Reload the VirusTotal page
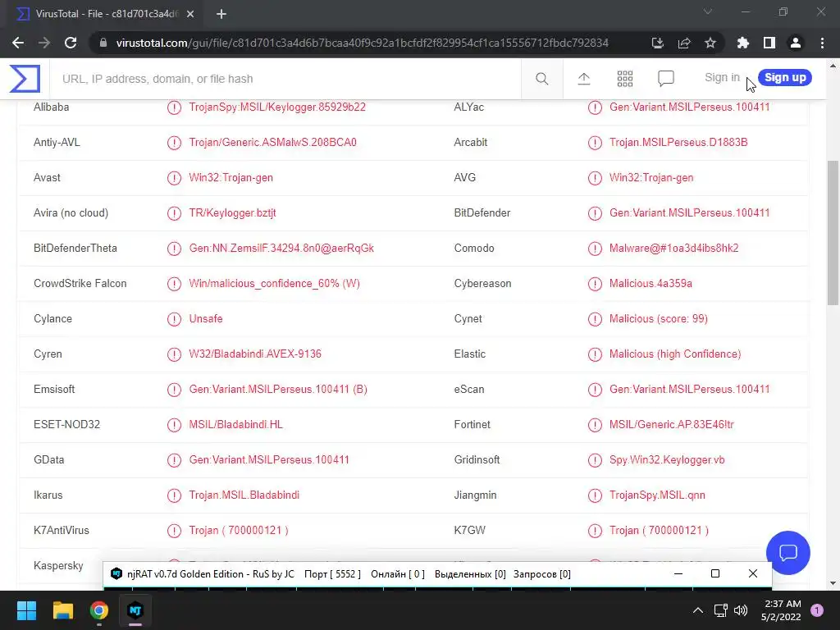The width and height of the screenshot is (840, 630). pyautogui.click(x=71, y=43)
